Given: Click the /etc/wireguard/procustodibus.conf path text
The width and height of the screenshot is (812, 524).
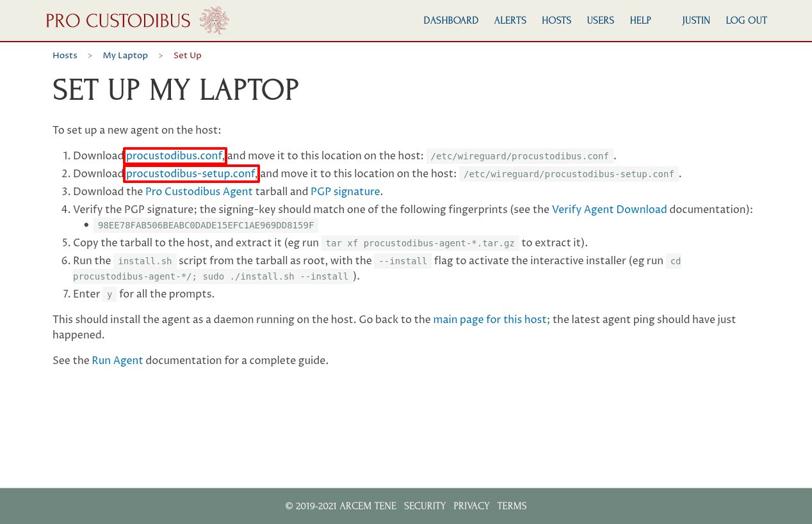Looking at the screenshot, I should pyautogui.click(x=520, y=156).
